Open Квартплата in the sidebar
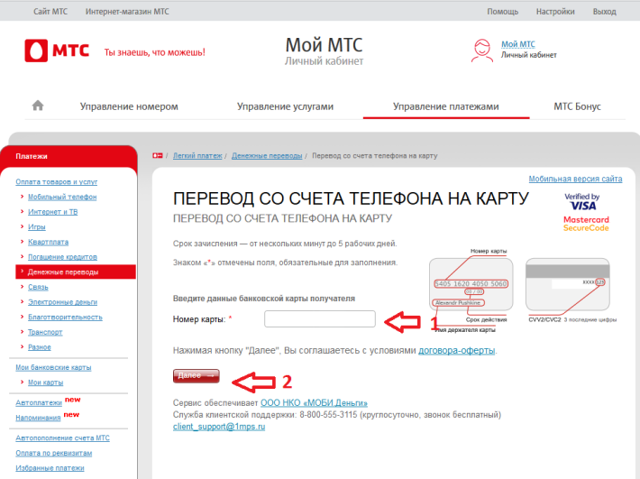 [x=48, y=242]
